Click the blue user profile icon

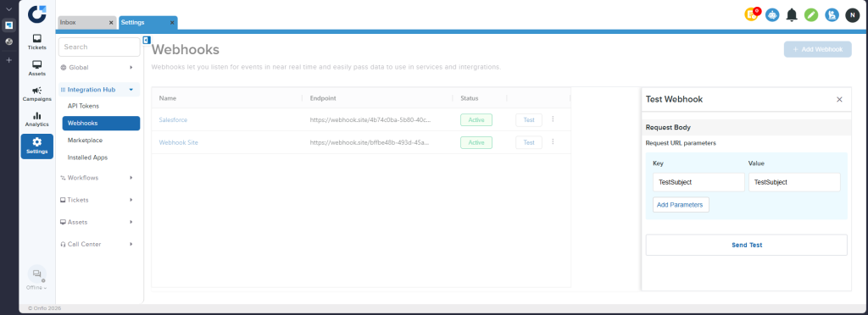click(x=832, y=15)
